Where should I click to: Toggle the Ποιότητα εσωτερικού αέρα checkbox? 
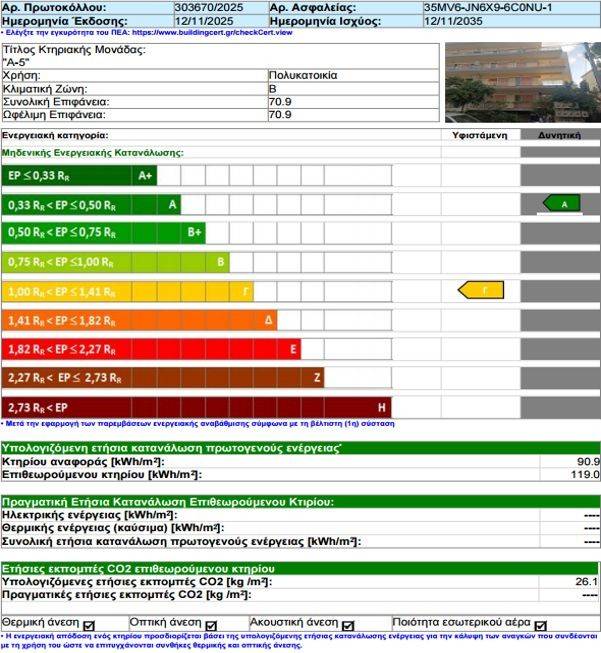(x=541, y=625)
